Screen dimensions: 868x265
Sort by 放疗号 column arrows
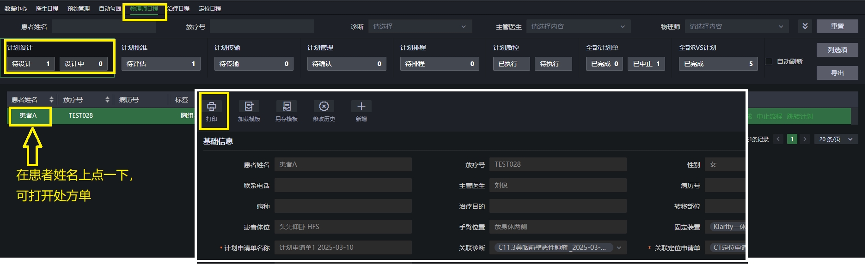(x=107, y=100)
